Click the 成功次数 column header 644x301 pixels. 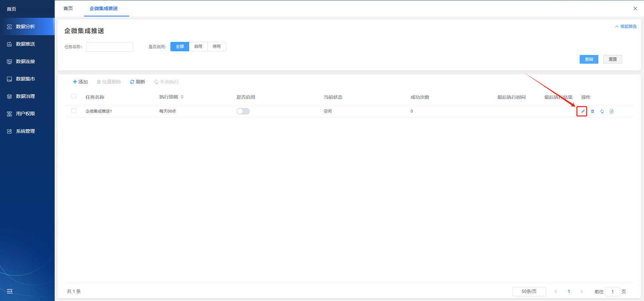(420, 97)
